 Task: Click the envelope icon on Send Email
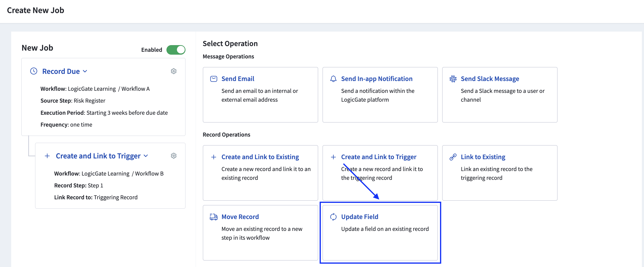(x=213, y=79)
